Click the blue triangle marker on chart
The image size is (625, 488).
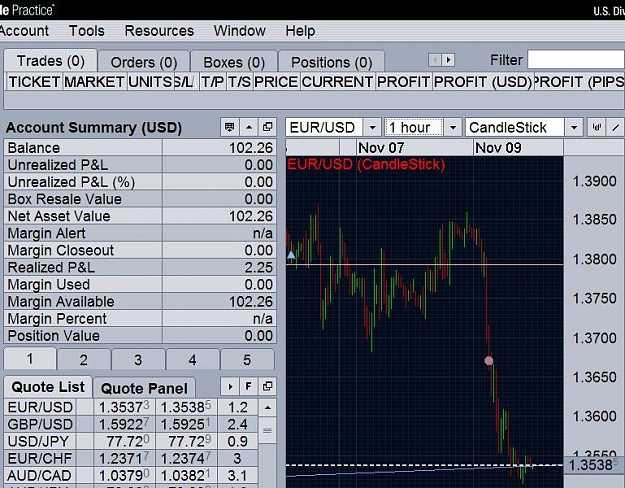pos(291,254)
